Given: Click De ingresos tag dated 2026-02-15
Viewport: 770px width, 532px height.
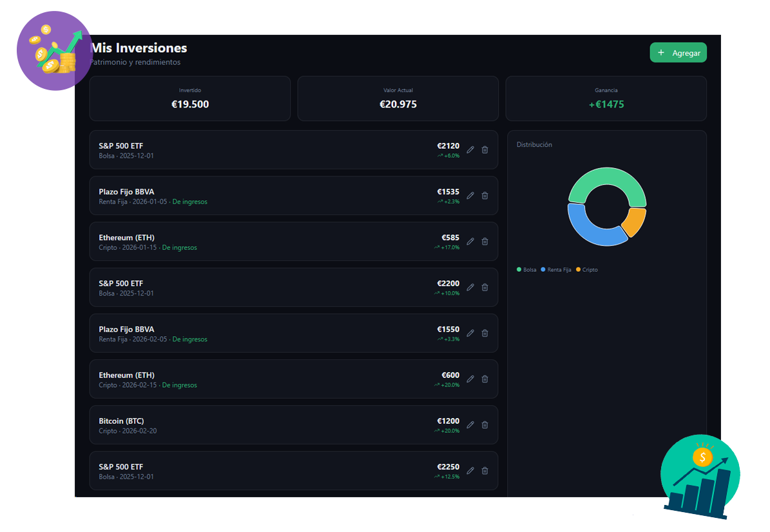Looking at the screenshot, I should click(x=179, y=385).
